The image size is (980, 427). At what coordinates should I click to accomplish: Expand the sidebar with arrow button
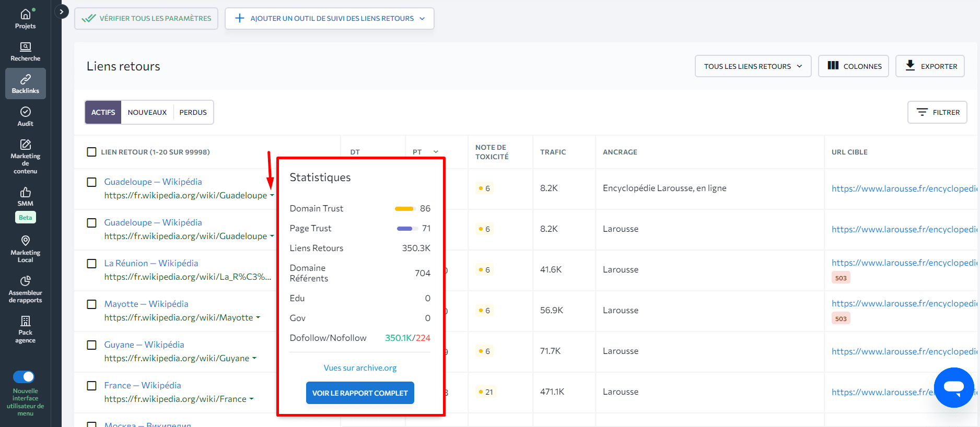[62, 11]
